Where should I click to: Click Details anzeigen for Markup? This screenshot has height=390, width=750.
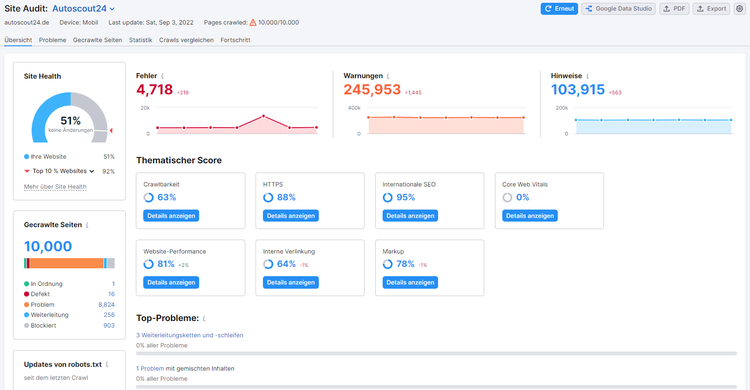point(410,282)
